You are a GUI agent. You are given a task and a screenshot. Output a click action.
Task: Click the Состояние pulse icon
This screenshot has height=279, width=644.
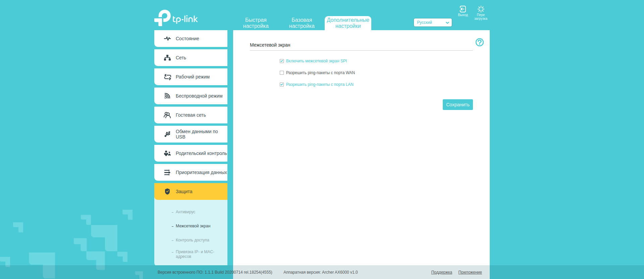click(167, 39)
